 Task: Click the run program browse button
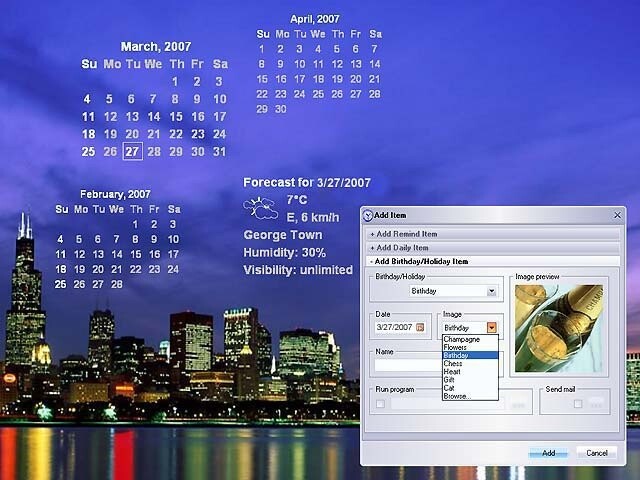[x=518, y=404]
